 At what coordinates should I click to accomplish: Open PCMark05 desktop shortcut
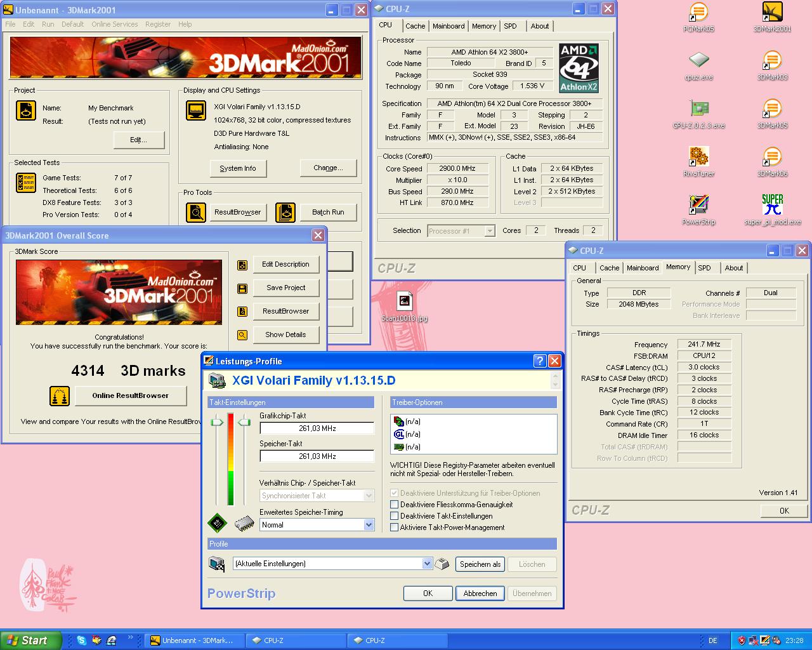pyautogui.click(x=698, y=17)
